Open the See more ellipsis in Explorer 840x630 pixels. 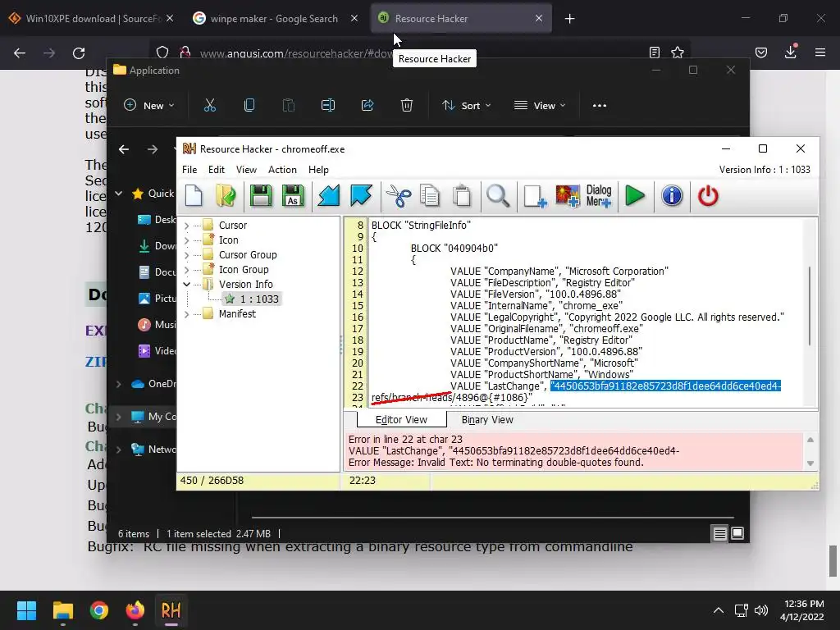[x=600, y=106]
